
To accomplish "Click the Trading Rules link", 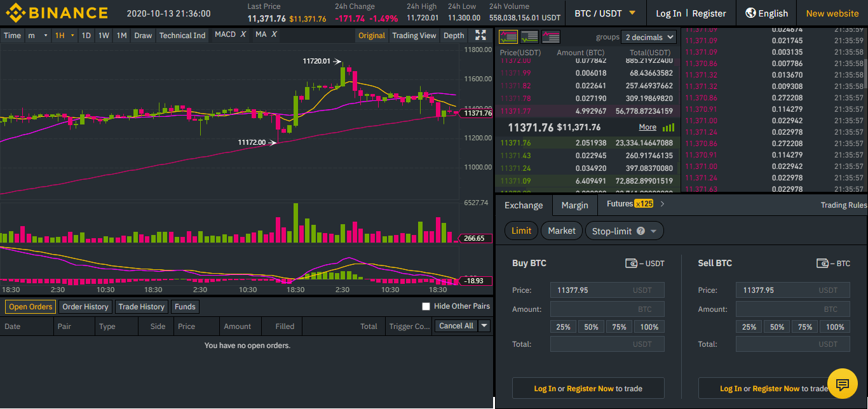I will tap(844, 205).
